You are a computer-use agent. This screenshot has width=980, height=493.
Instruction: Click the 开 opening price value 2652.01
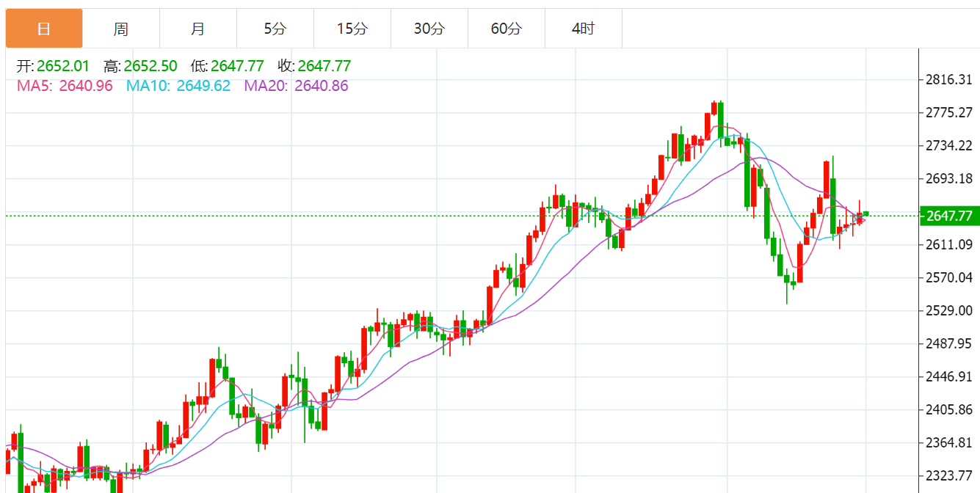click(62, 66)
